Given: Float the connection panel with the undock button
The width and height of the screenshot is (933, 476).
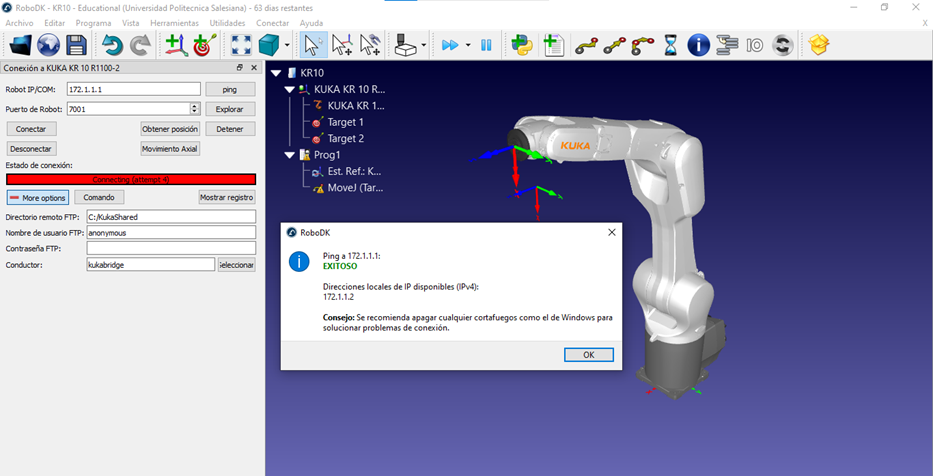Looking at the screenshot, I should tap(239, 68).
